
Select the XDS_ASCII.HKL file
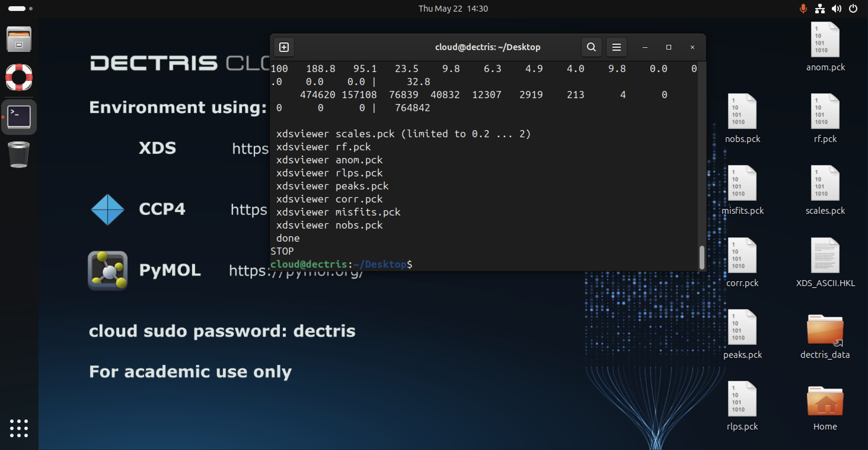[x=825, y=256]
